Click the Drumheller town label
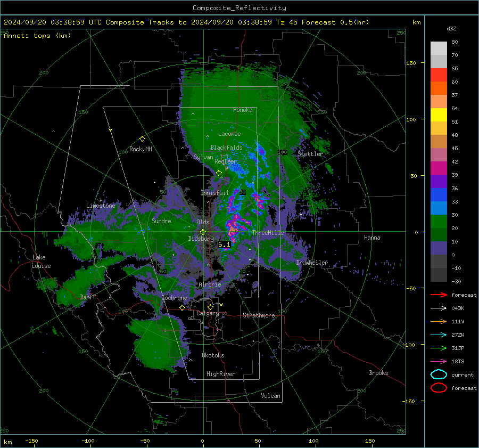The height and width of the screenshot is (448, 479). pos(312,263)
